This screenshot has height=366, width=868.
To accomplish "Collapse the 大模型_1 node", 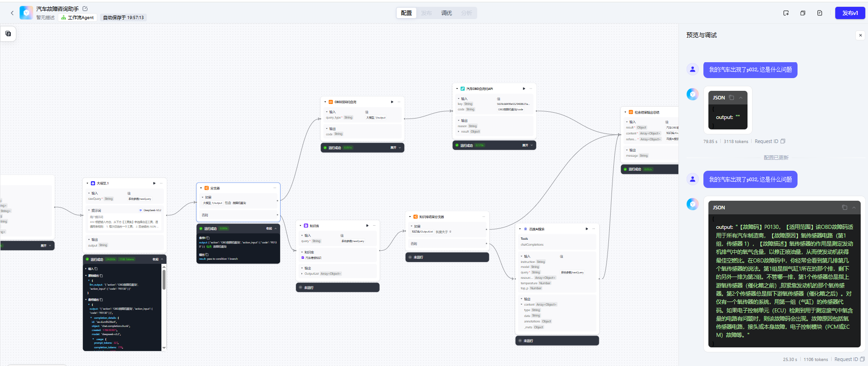I will pos(87,183).
